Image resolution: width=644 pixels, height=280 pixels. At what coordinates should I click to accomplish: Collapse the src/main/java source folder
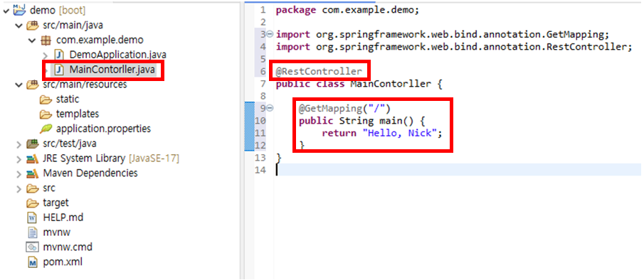pyautogui.click(x=19, y=26)
